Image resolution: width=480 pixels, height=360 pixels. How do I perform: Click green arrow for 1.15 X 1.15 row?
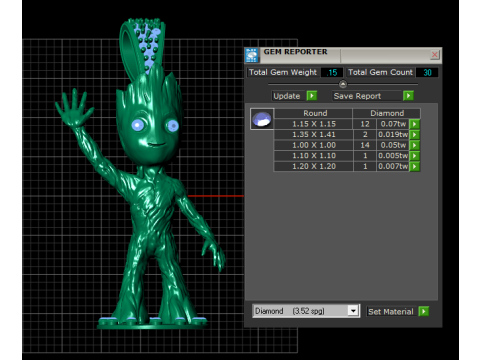click(415, 124)
